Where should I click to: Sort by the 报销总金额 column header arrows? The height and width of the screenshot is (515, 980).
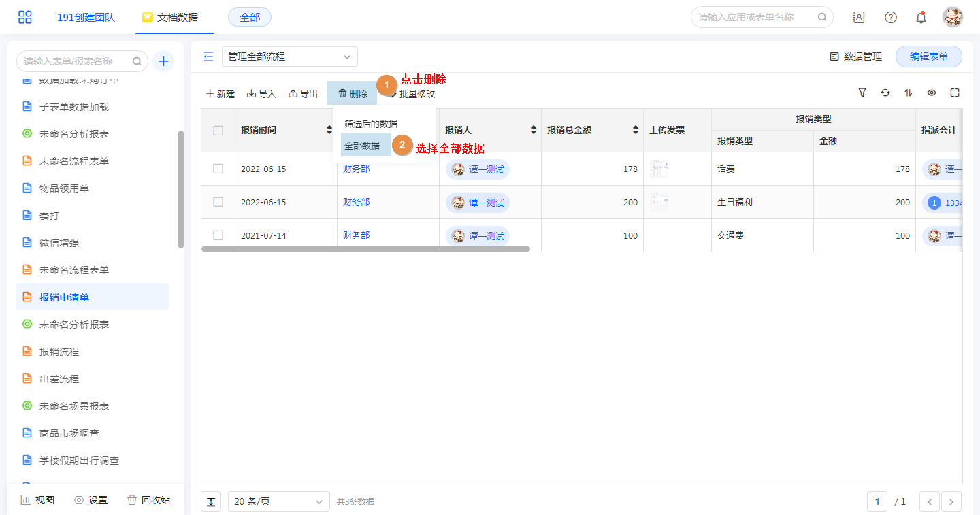point(635,130)
